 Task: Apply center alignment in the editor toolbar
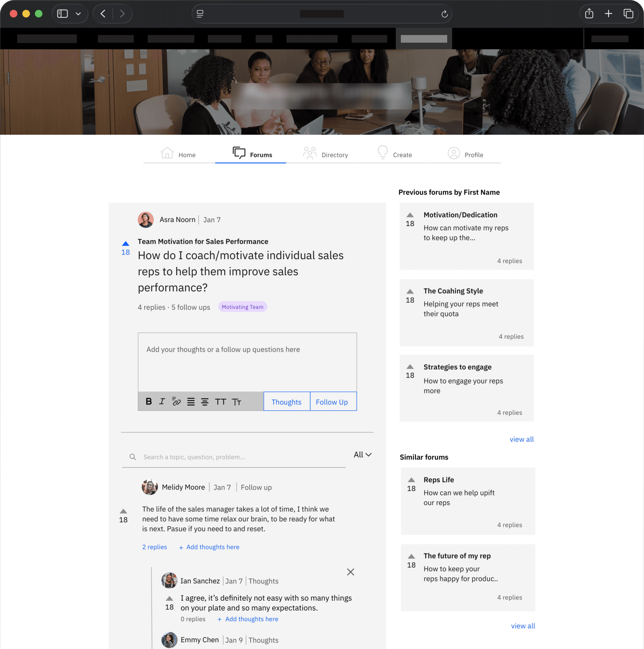(x=205, y=402)
